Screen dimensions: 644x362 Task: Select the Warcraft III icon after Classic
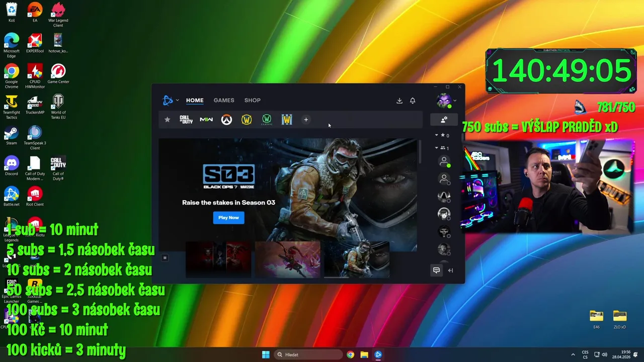(x=287, y=120)
